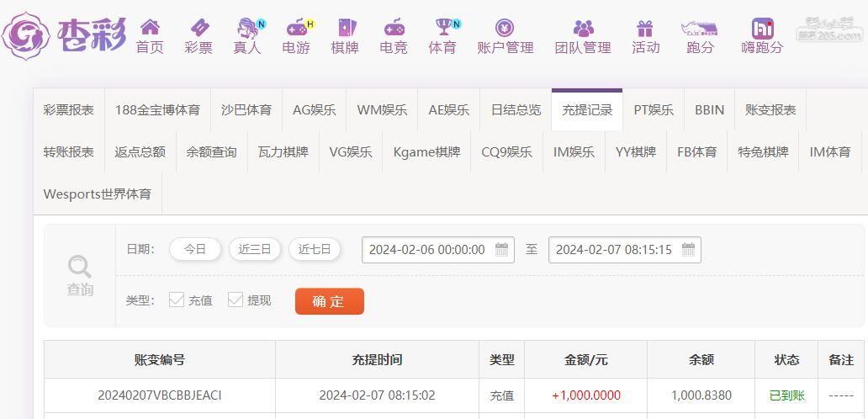Switch to 188金宝博体育 tab

coord(158,109)
